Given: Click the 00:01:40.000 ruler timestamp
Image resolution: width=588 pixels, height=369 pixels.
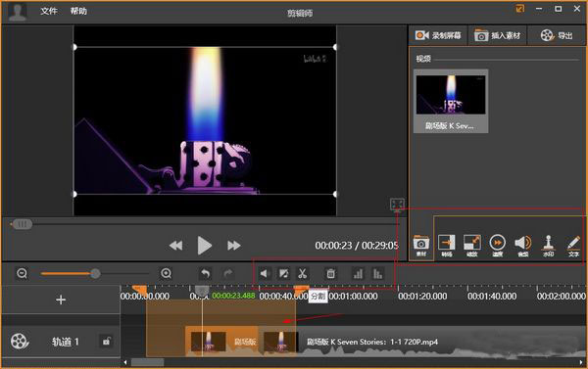Looking at the screenshot, I should [492, 296].
